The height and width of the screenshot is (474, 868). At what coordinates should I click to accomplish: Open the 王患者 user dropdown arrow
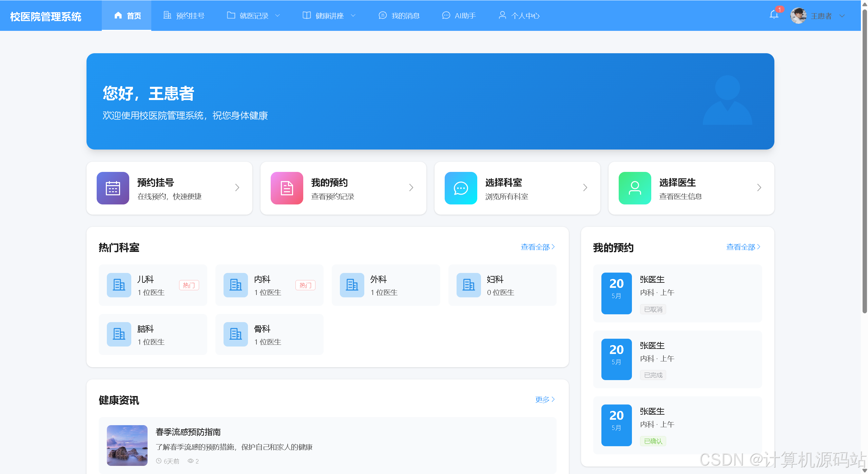[x=842, y=16]
